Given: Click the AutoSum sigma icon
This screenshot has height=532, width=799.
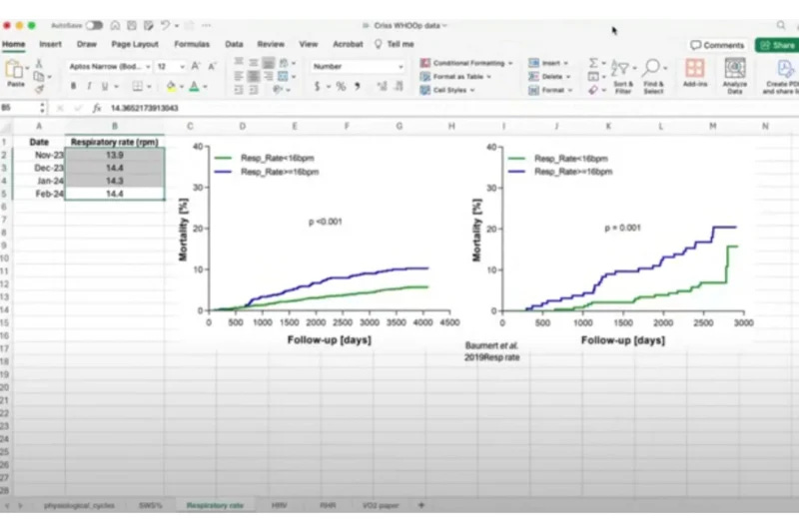Looking at the screenshot, I should [x=593, y=63].
